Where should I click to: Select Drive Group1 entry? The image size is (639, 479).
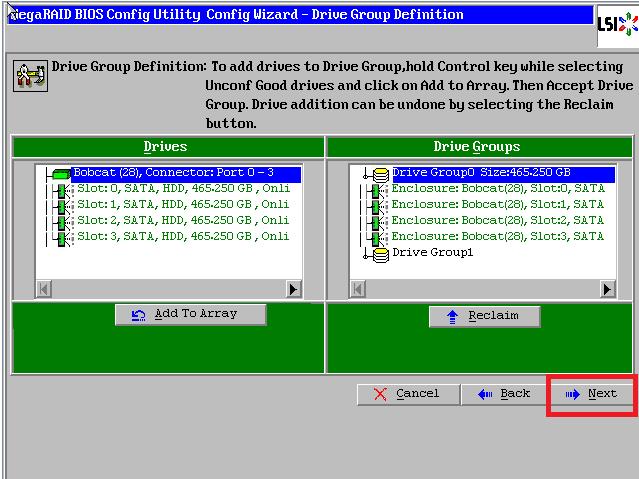click(432, 252)
